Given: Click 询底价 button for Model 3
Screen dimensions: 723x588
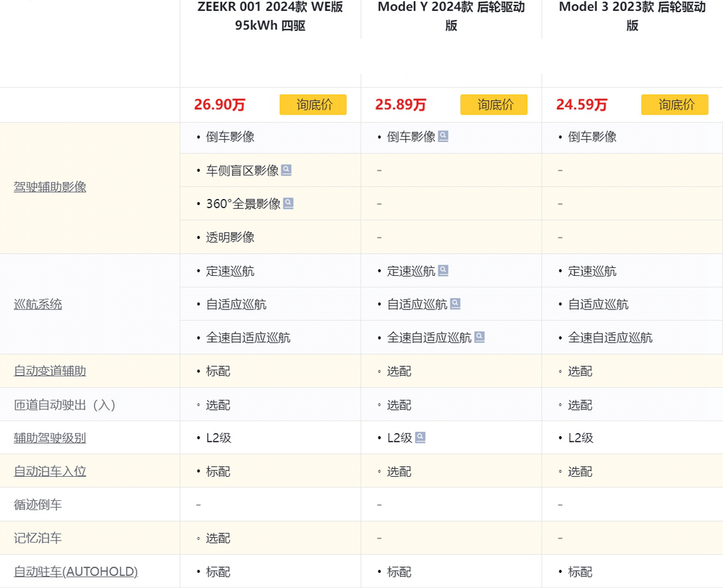Looking at the screenshot, I should point(675,104).
